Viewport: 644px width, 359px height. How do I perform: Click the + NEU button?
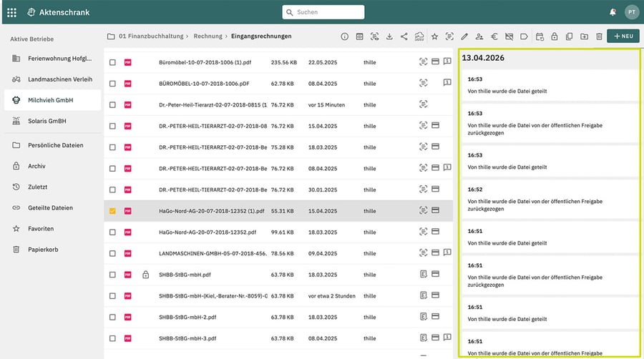[x=623, y=36]
